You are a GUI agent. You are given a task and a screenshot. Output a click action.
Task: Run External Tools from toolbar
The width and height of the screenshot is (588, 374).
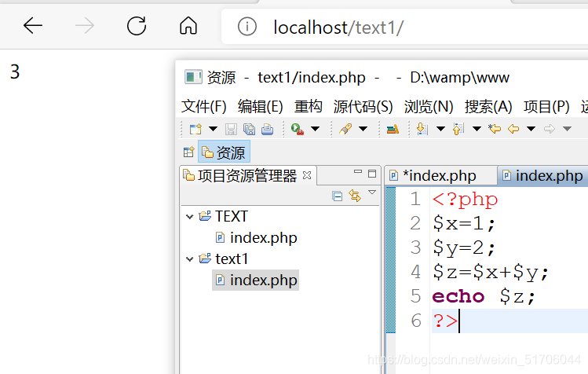(298, 129)
